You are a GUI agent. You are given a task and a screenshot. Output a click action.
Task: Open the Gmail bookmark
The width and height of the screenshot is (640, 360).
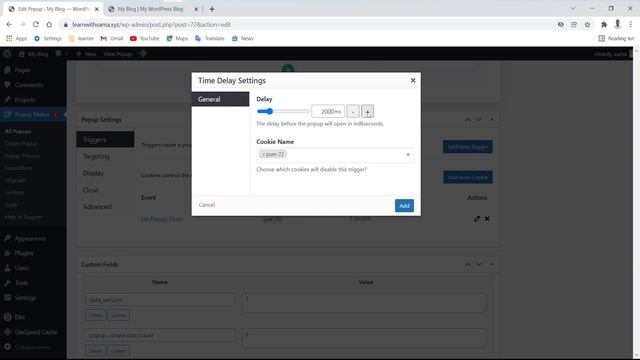(112, 38)
